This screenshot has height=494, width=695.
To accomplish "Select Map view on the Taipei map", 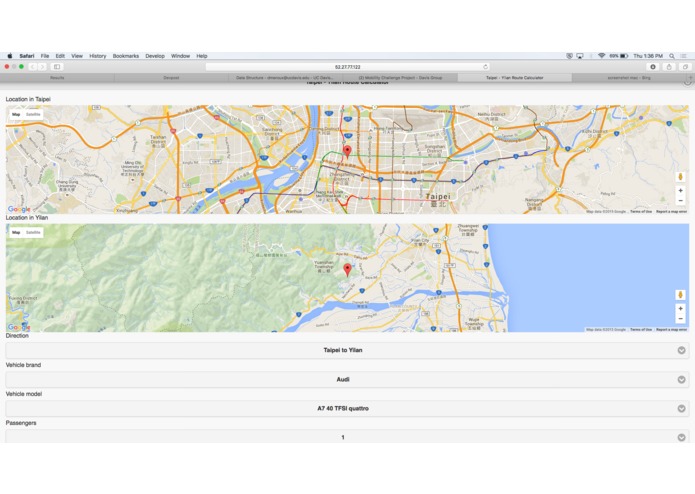I will 16,114.
